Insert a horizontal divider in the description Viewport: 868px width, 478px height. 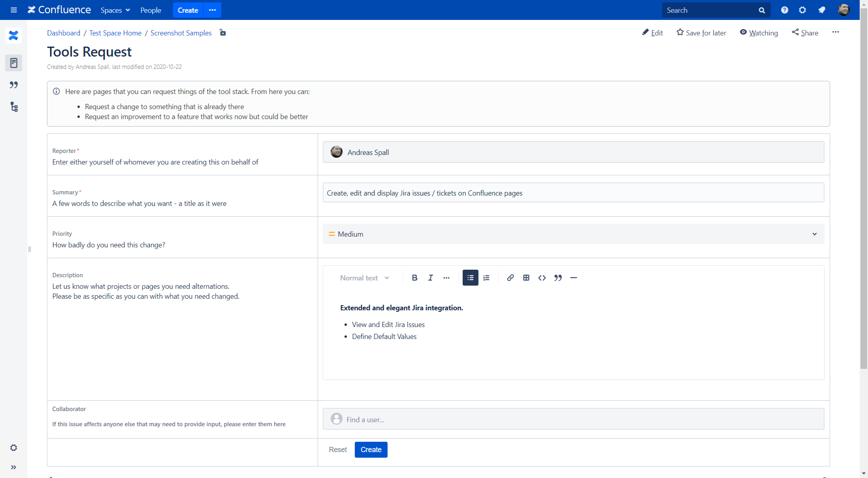[574, 278]
